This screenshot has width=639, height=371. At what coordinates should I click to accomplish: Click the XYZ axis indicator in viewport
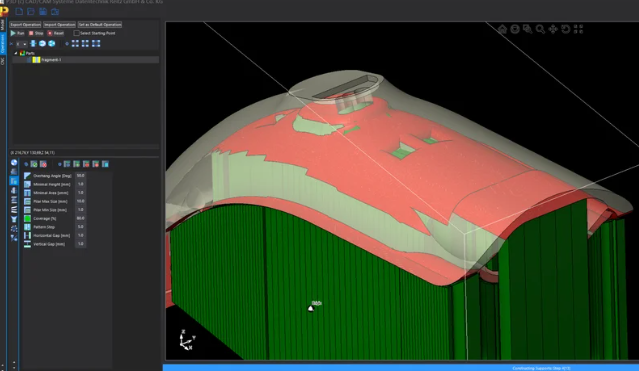[187, 340]
